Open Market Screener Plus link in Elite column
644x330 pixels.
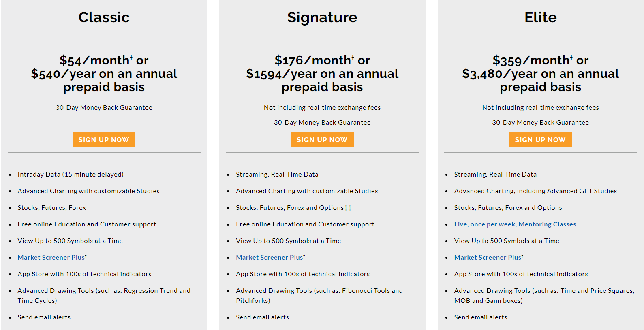(x=489, y=257)
